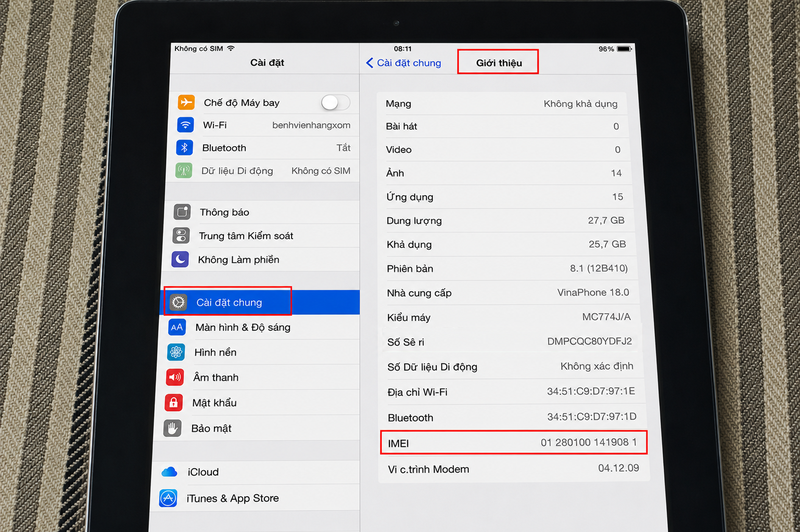Tap Phiên bản value 8.1 (12B410)
This screenshot has height=532, width=800.
point(599,268)
